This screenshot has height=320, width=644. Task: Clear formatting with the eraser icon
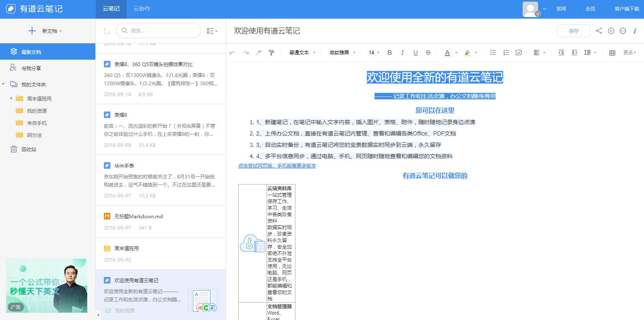[258, 53]
